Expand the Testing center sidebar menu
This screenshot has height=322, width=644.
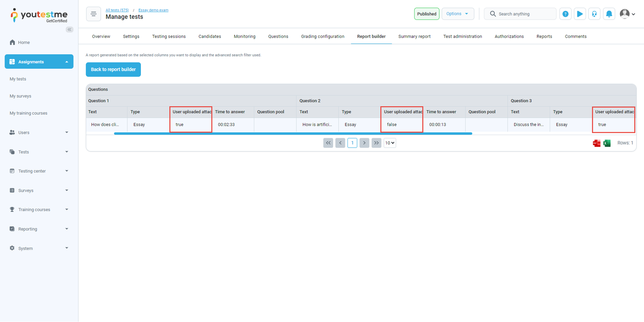tap(39, 171)
